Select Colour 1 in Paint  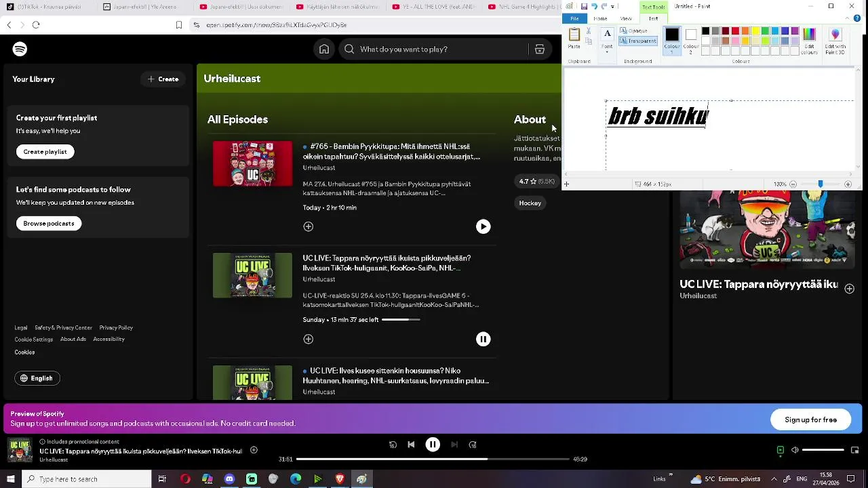672,41
